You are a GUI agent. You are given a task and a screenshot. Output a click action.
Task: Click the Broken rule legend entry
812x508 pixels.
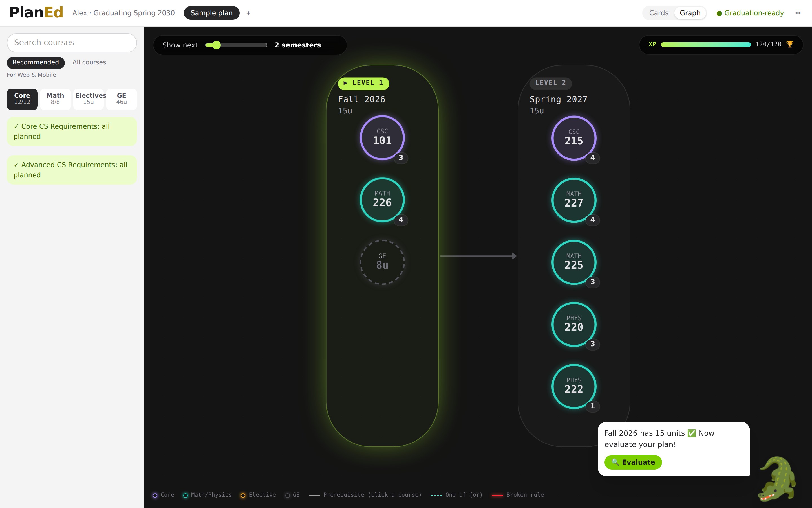click(518, 495)
